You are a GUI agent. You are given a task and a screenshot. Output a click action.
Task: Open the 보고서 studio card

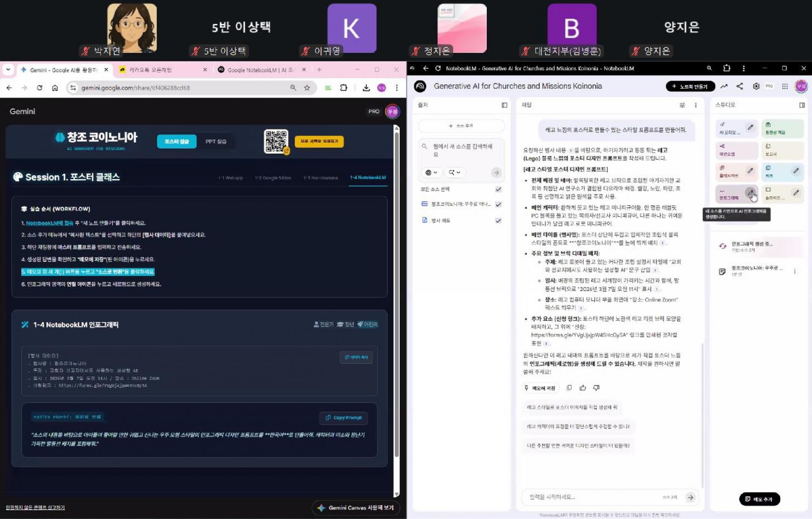coord(782,150)
